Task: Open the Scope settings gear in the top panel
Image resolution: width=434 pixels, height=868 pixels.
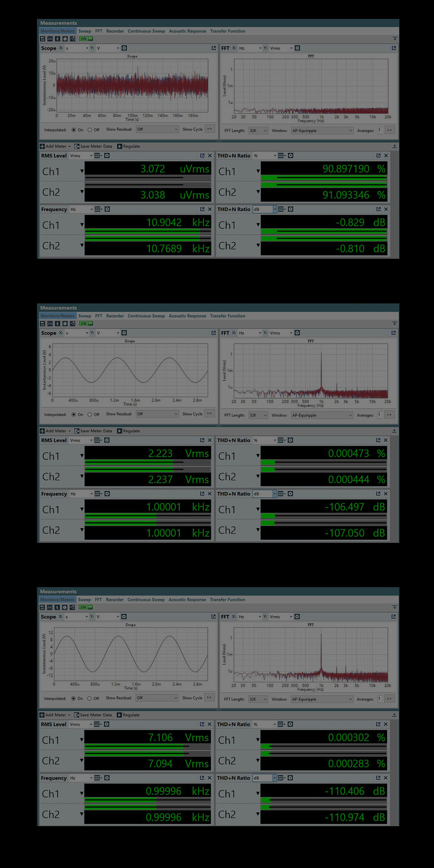Action: coord(124,48)
